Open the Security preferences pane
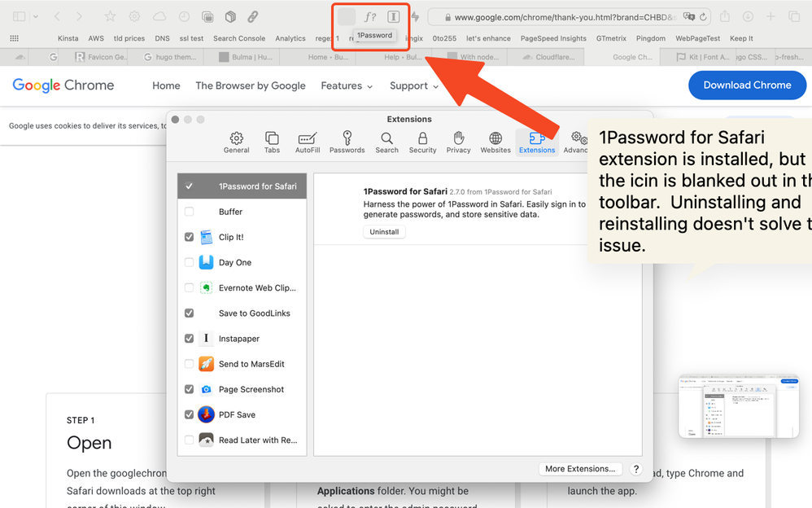This screenshot has height=508, width=812. (422, 142)
